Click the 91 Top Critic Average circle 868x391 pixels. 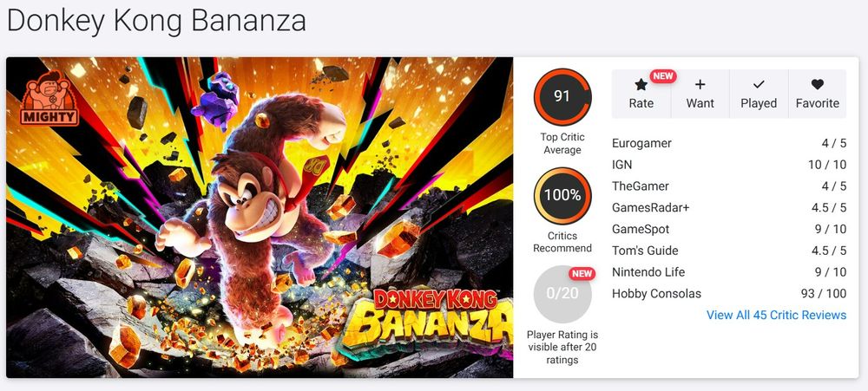[562, 97]
